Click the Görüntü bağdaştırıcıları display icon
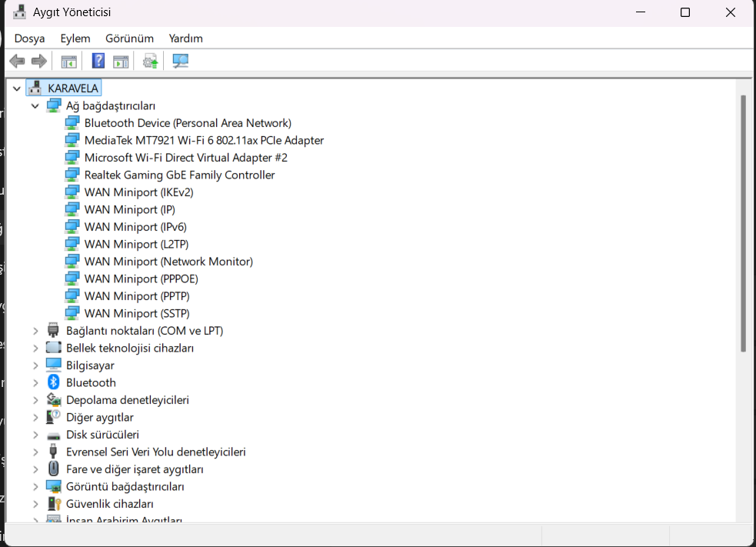The image size is (756, 547). (x=54, y=487)
